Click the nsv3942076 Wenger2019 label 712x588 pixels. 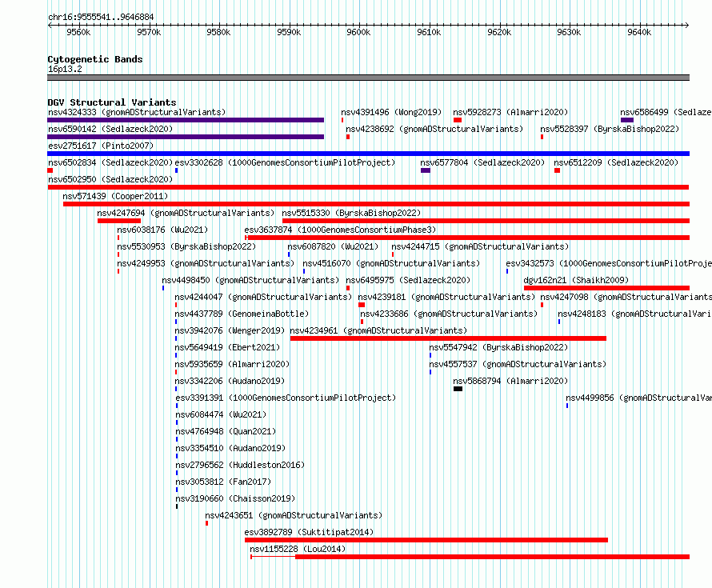(x=230, y=330)
